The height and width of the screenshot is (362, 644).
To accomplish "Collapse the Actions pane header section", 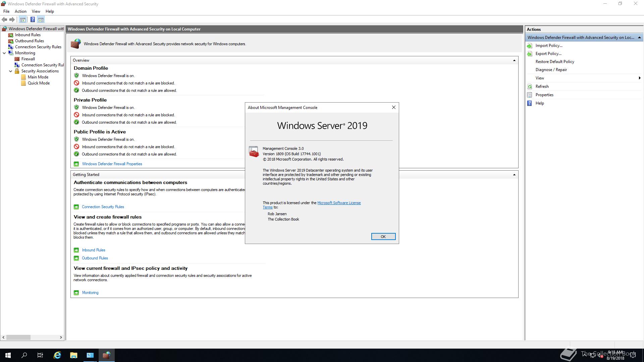I will 639,38.
